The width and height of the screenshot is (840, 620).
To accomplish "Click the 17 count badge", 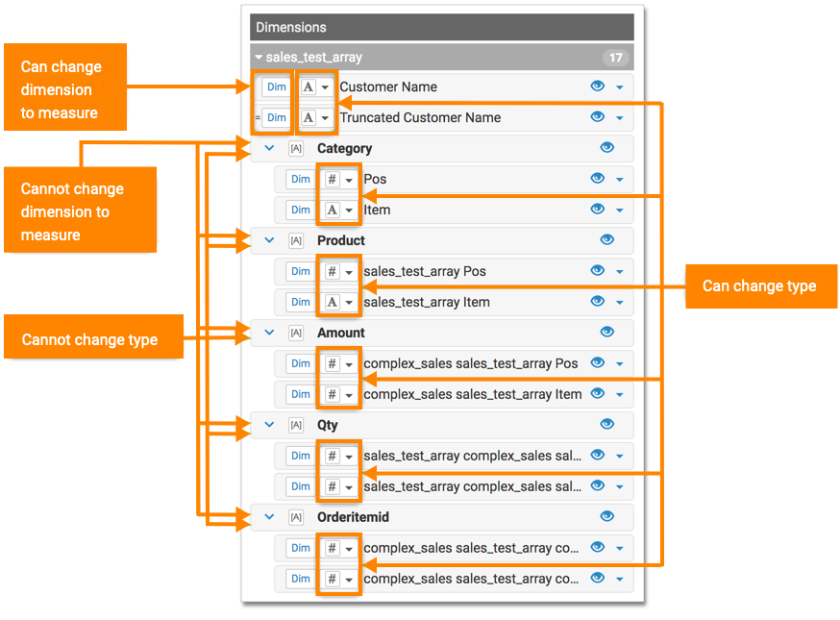I will [x=615, y=58].
